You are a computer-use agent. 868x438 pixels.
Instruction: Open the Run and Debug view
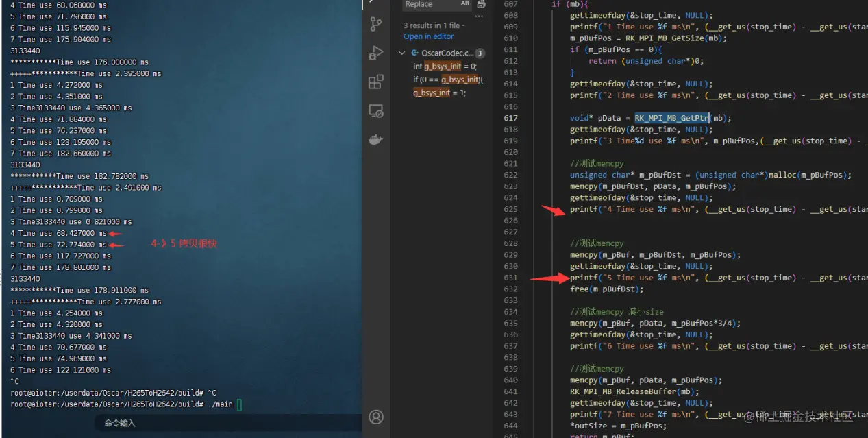376,53
